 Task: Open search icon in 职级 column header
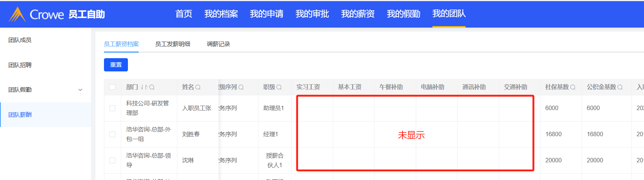[279, 87]
